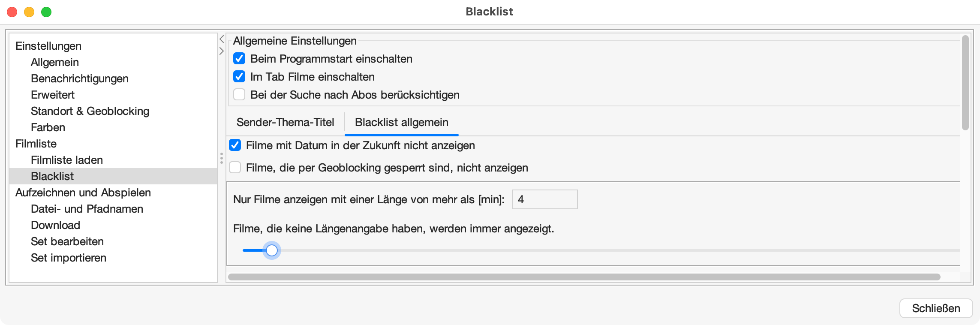Click the horizontal scrollbar at panel bottom
980x325 pixels.
tap(584, 277)
